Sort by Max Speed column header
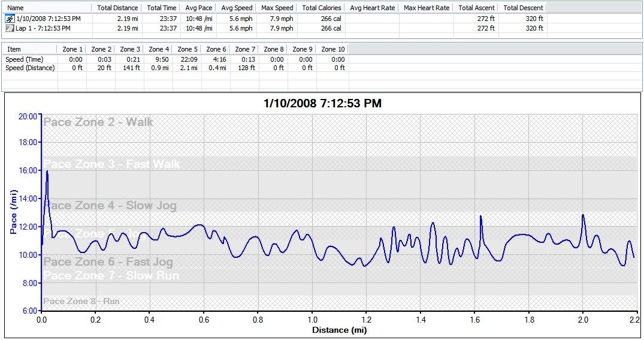644x340 pixels. (x=277, y=8)
